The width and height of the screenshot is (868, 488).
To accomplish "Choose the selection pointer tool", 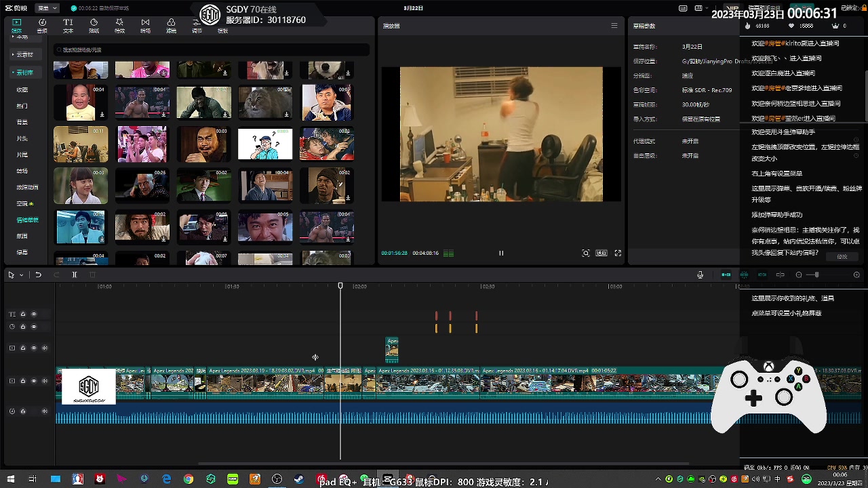I will click(12, 274).
